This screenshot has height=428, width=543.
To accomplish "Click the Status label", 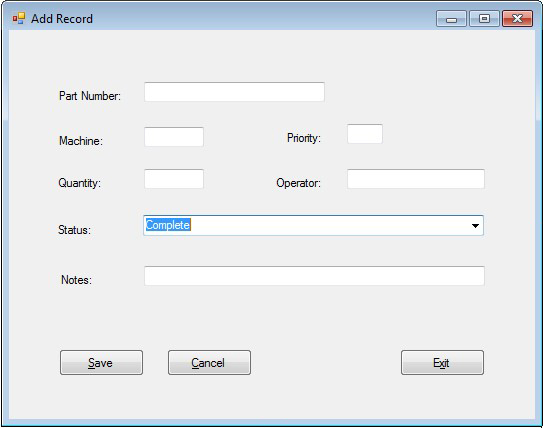I will [74, 230].
